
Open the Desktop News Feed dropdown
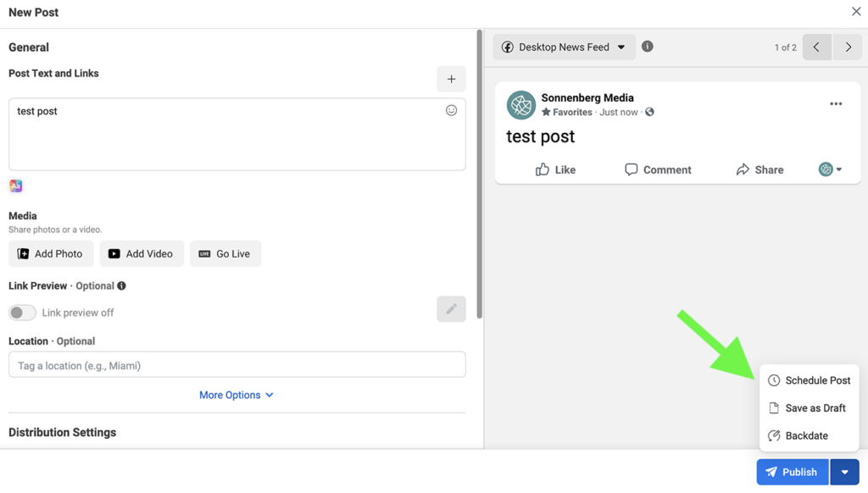[x=564, y=47]
